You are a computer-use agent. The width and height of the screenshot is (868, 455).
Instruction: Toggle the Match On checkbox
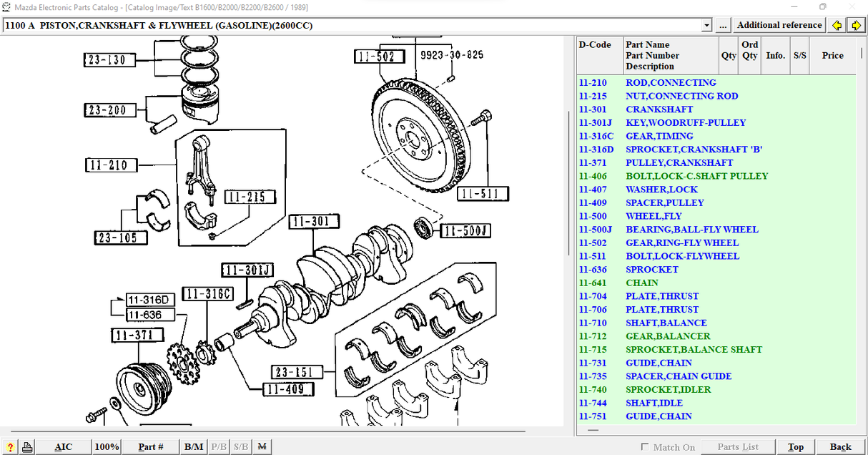(x=646, y=447)
